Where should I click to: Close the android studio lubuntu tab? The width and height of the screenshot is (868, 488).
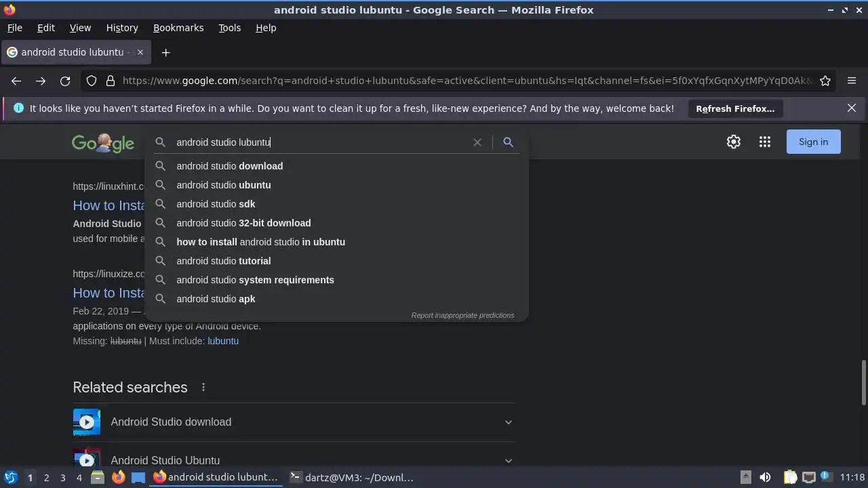[140, 52]
